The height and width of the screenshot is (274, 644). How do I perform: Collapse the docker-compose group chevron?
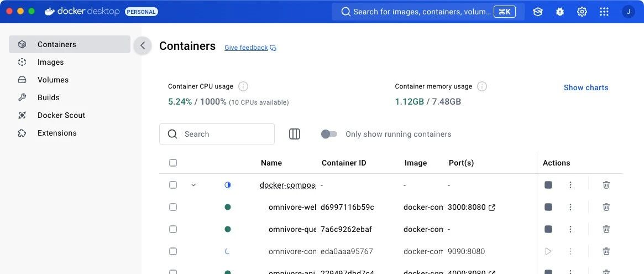[193, 185]
